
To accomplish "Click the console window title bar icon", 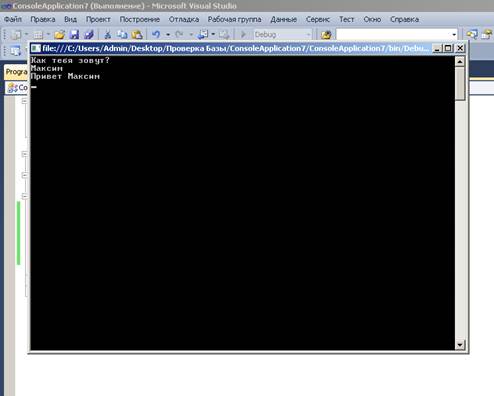I will 36,49.
